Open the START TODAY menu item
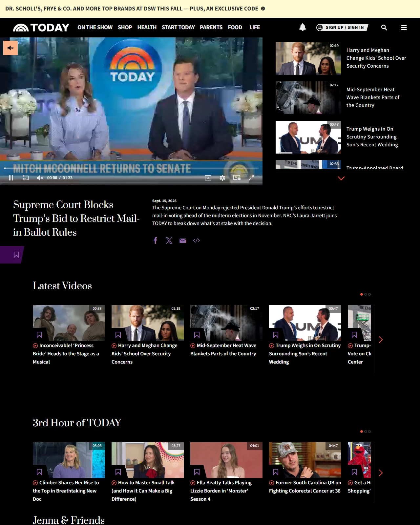The height and width of the screenshot is (525, 420). tap(178, 28)
